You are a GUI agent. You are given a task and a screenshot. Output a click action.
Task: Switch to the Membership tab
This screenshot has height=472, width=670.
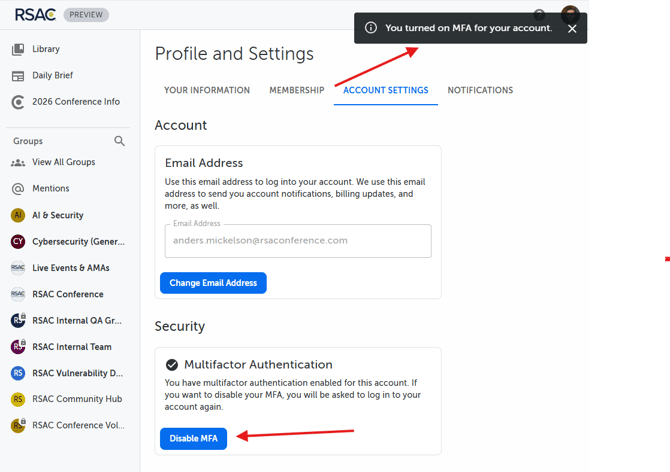(296, 90)
